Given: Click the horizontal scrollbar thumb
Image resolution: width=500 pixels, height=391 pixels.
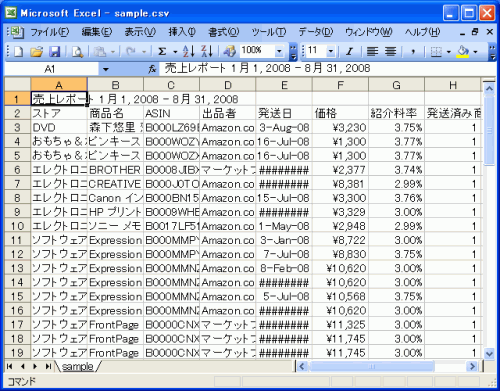Looking at the screenshot, I should pyautogui.click(x=372, y=366).
